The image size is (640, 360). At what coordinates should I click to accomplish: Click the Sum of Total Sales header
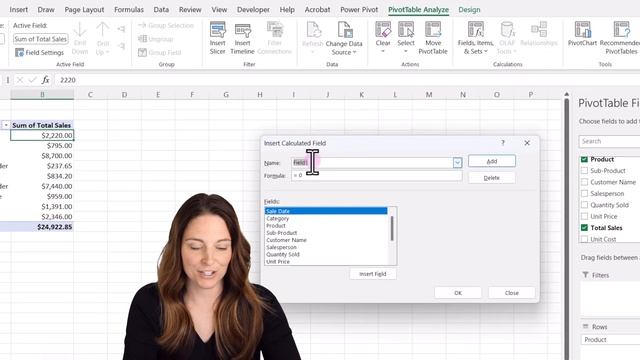pyautogui.click(x=42, y=125)
